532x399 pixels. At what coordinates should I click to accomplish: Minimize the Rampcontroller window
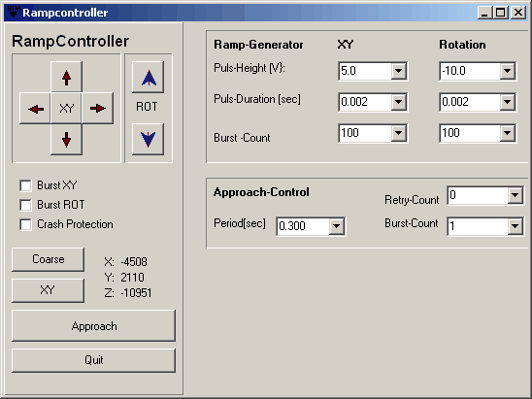[x=484, y=13]
